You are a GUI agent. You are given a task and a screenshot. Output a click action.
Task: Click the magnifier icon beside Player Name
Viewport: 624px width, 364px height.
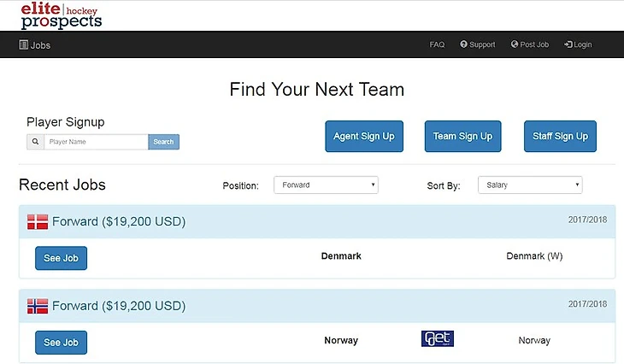(35, 142)
